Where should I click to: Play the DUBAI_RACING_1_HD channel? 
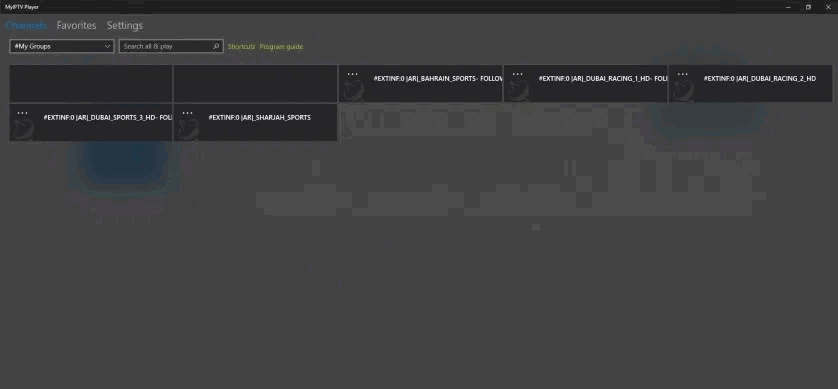click(585, 84)
